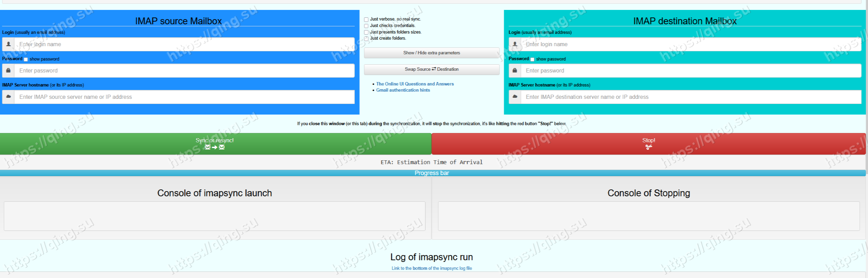Follow link to bottom of imapsync log file

click(x=432, y=268)
